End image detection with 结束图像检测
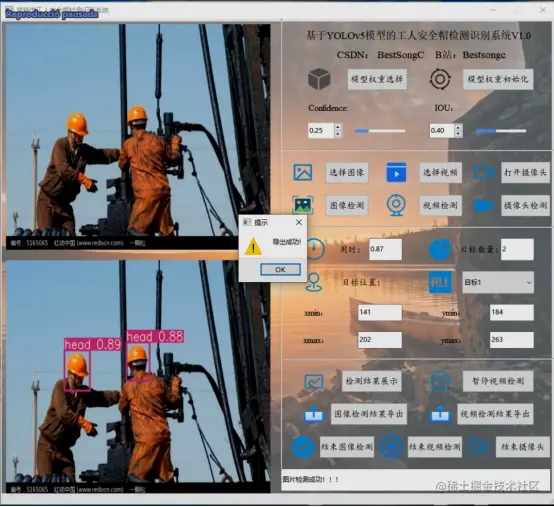This screenshot has width=554, height=507. click(347, 447)
